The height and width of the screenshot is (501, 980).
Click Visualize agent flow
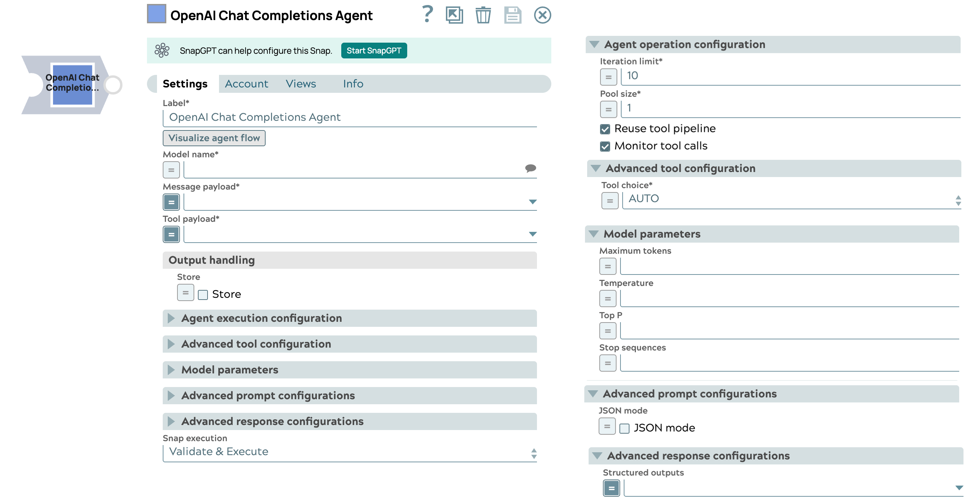(214, 138)
